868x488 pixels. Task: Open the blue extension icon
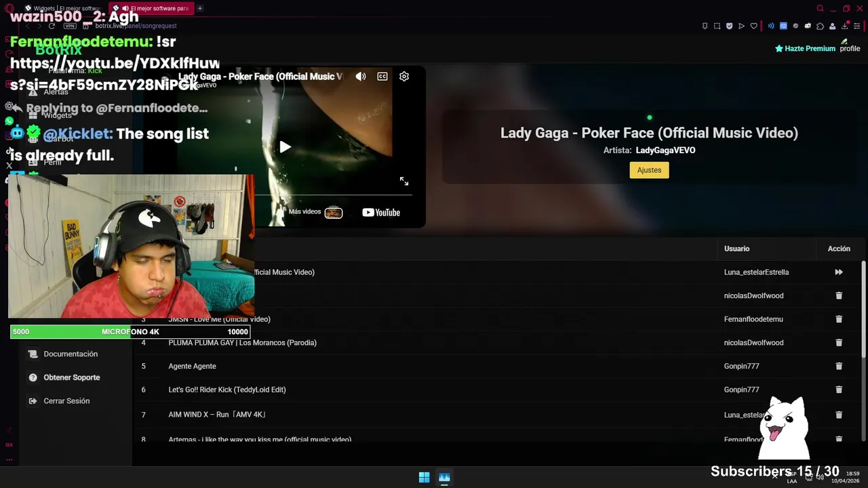(783, 26)
